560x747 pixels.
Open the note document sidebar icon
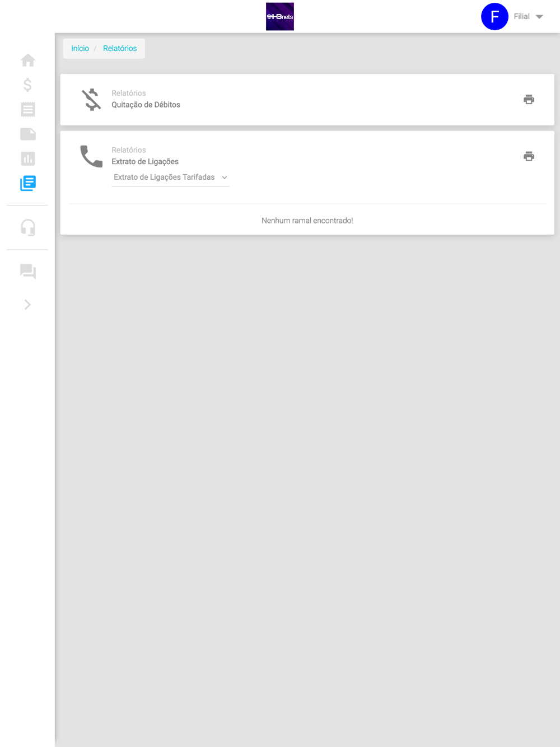[x=27, y=134]
